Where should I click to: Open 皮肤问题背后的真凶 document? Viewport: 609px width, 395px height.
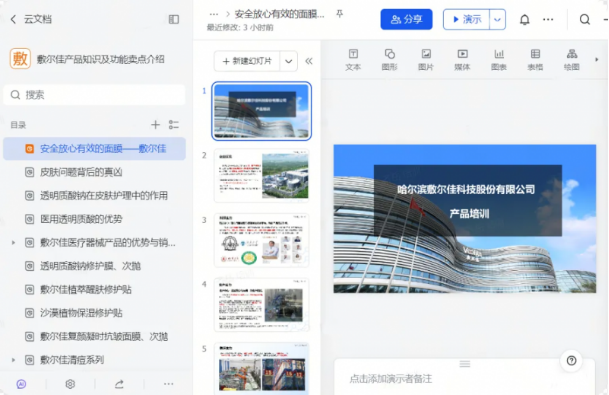(x=81, y=172)
